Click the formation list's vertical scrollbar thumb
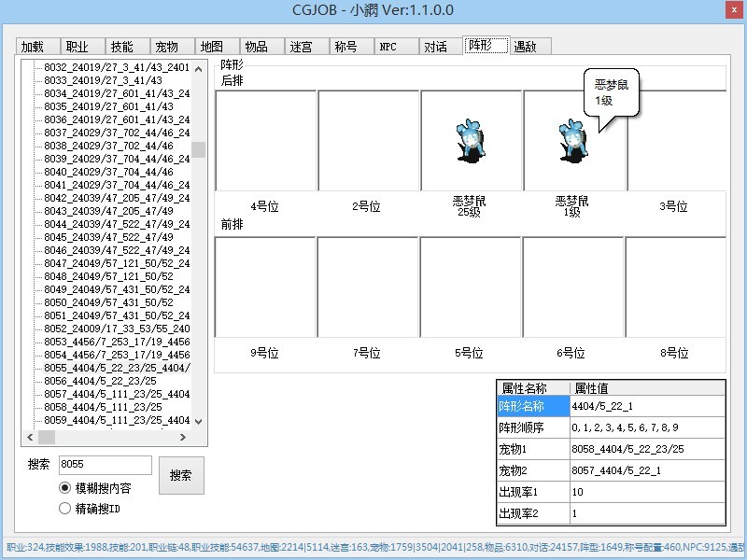 click(x=199, y=150)
